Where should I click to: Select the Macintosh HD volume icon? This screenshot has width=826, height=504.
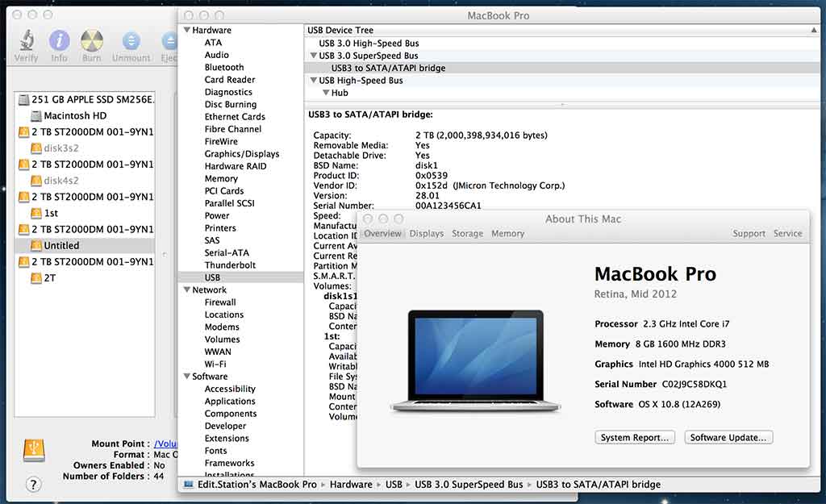[x=35, y=116]
